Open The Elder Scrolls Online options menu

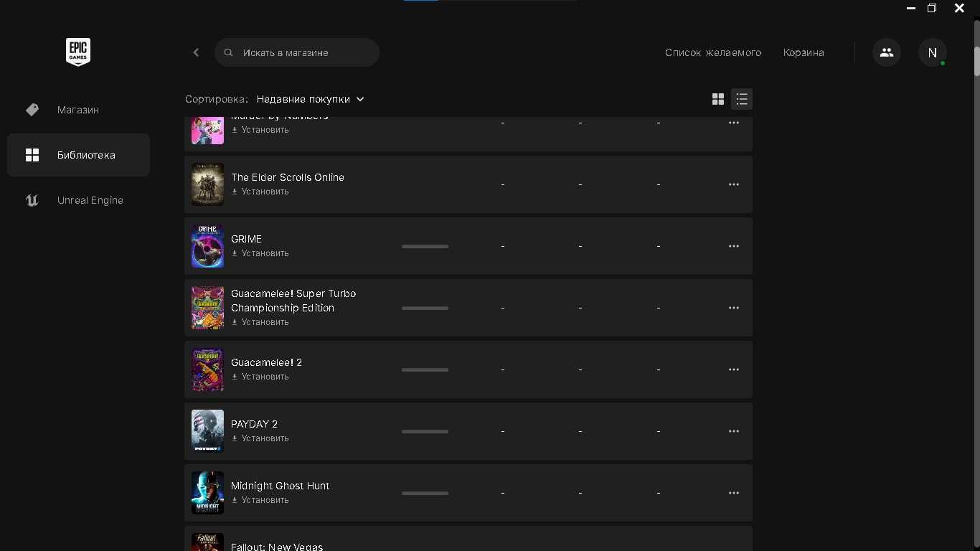734,184
